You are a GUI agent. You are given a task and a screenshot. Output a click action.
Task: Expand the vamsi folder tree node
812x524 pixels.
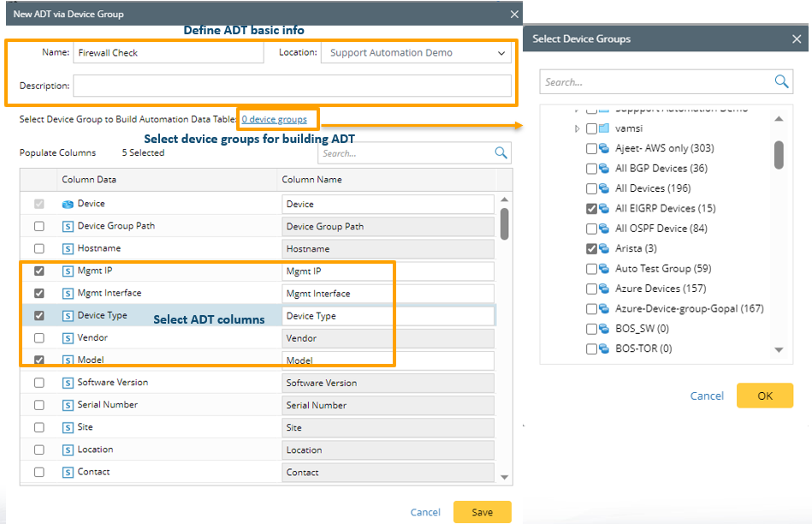577,128
